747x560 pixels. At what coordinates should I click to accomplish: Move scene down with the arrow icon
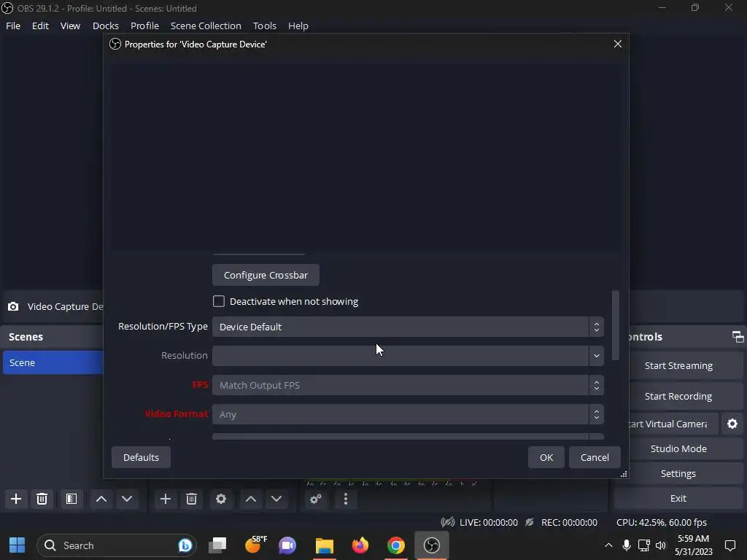(127, 499)
